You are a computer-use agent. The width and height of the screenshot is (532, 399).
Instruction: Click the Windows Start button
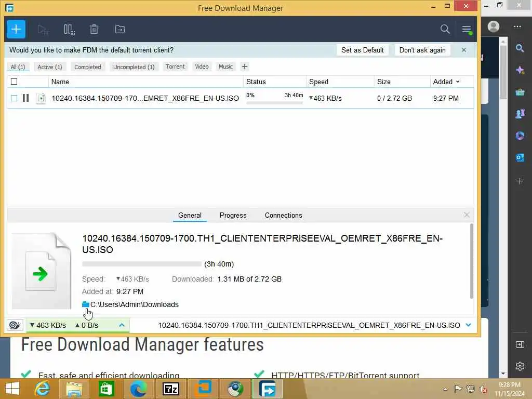12,389
